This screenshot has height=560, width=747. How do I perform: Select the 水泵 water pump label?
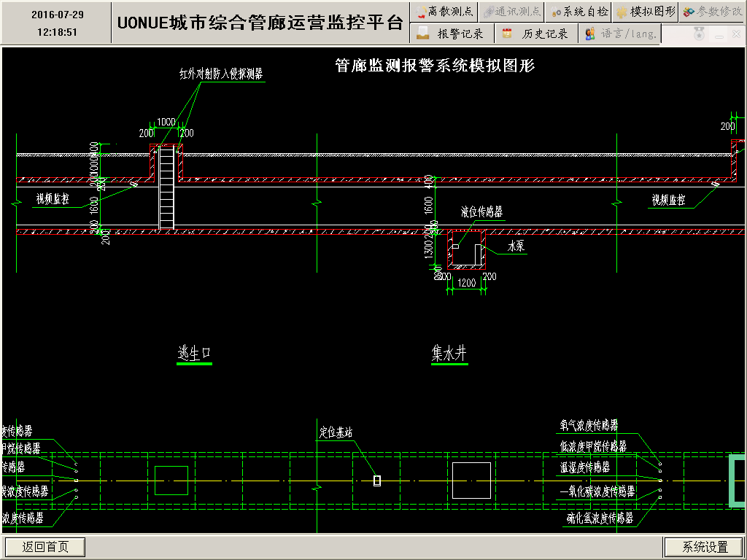point(516,246)
